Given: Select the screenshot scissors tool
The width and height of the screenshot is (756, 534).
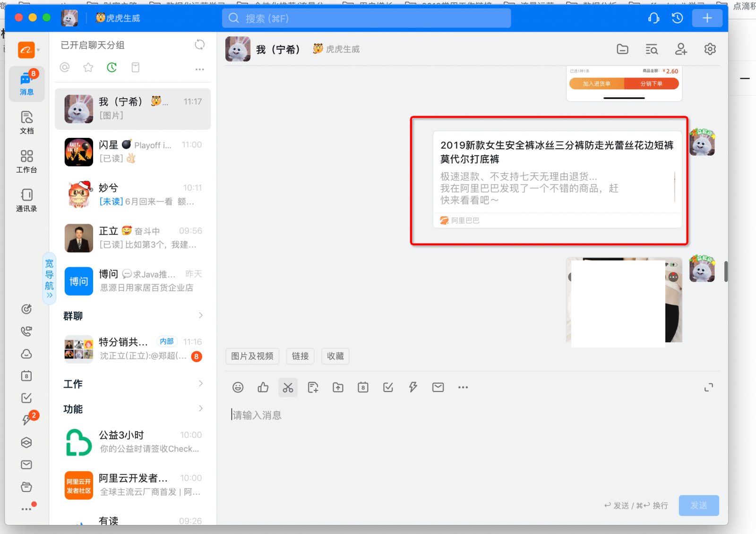Looking at the screenshot, I should coord(288,387).
